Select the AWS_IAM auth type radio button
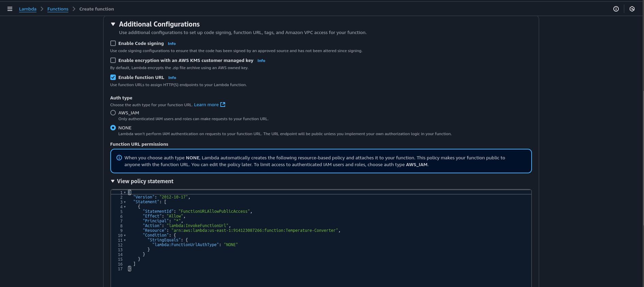Image resolution: width=644 pixels, height=287 pixels. click(x=113, y=113)
